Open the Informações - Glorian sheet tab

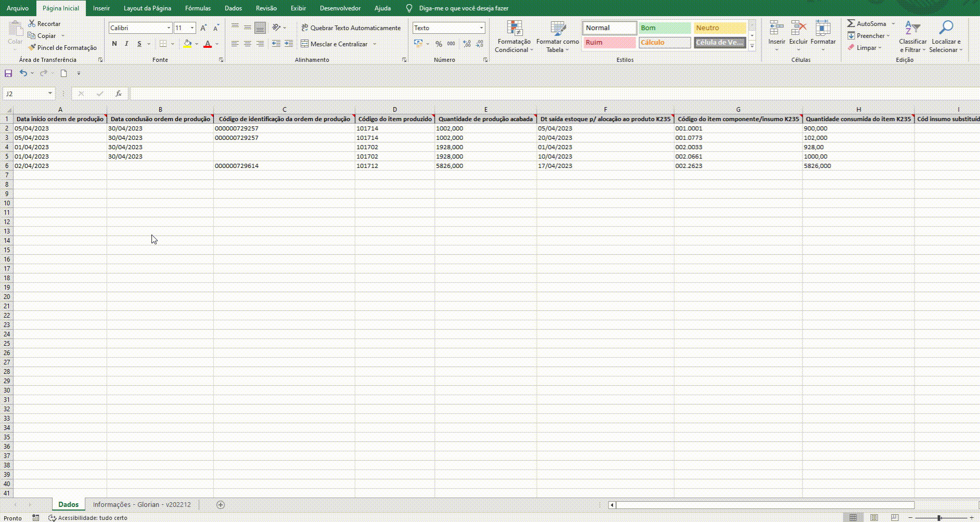(141, 504)
